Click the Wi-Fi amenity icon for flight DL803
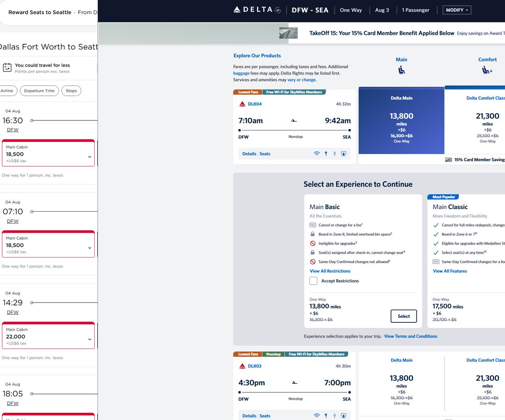The image size is (505, 420). (316, 416)
